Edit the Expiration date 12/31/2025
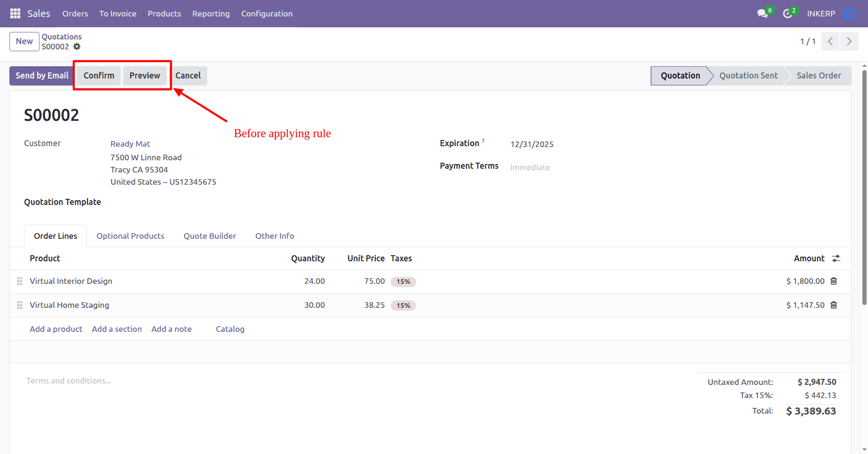Screen dimensions: 868x454 [532, 144]
